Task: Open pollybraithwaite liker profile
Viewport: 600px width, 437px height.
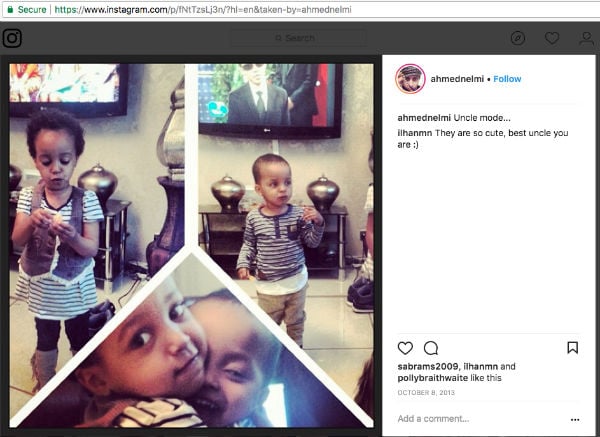Action: 433,378
